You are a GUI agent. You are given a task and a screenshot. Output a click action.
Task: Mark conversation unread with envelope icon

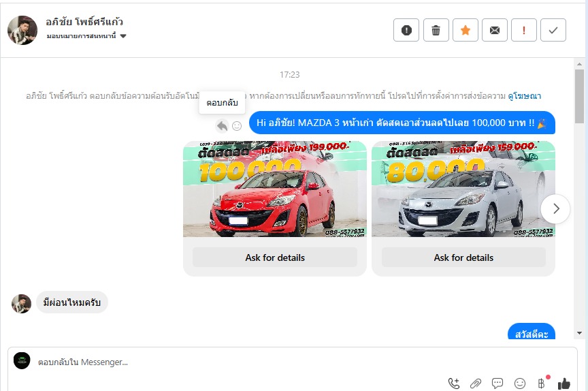tap(495, 30)
